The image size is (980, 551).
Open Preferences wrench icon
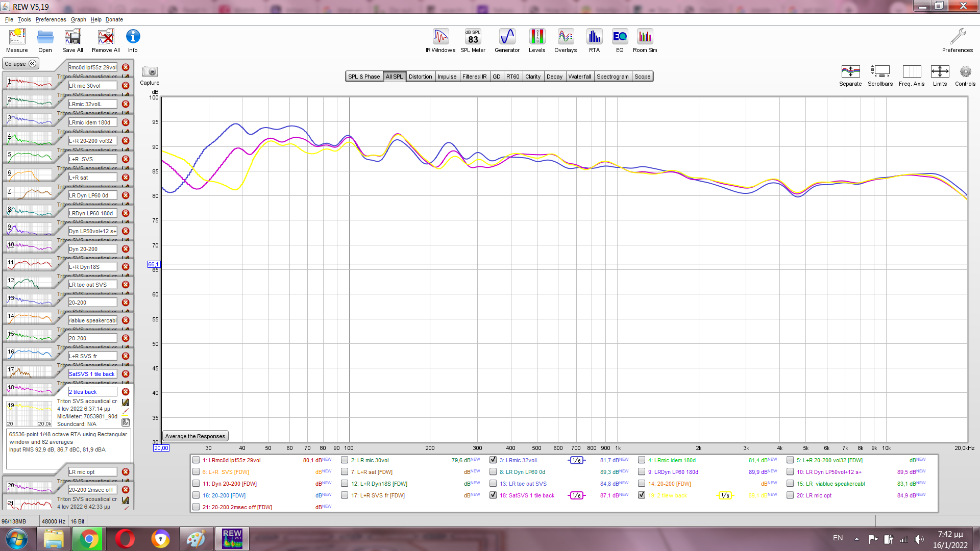(958, 40)
